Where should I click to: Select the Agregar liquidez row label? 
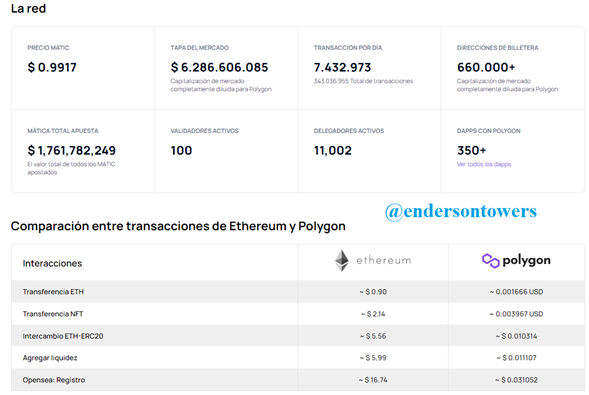point(50,358)
